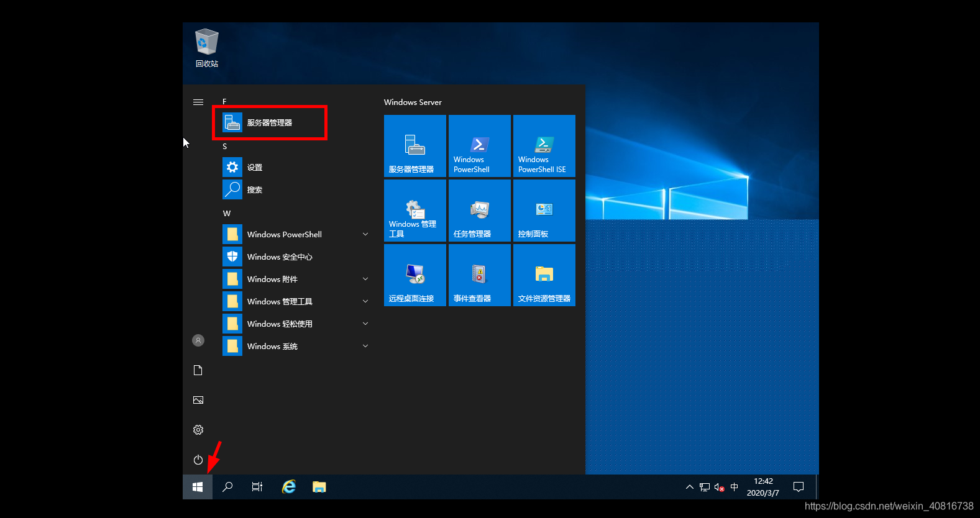The height and width of the screenshot is (518, 980).
Task: Open Windows 安全中心 from the app list
Action: 280,257
